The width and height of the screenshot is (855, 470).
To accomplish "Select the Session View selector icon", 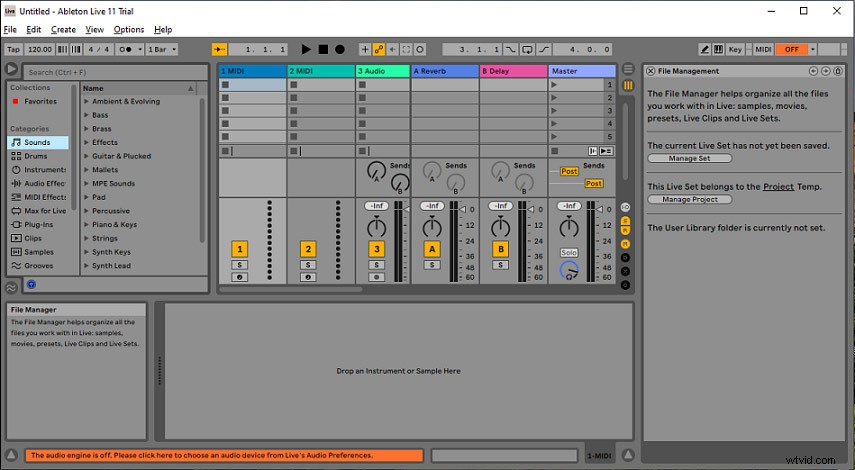I will [x=628, y=86].
